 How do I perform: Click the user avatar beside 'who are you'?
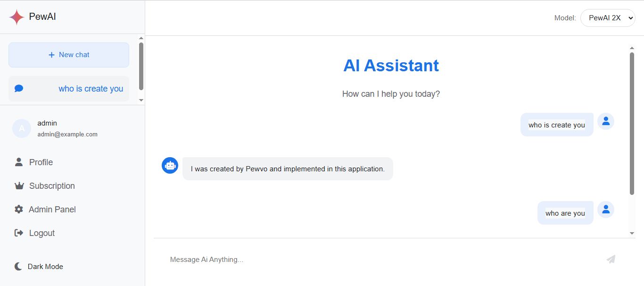coord(606,210)
